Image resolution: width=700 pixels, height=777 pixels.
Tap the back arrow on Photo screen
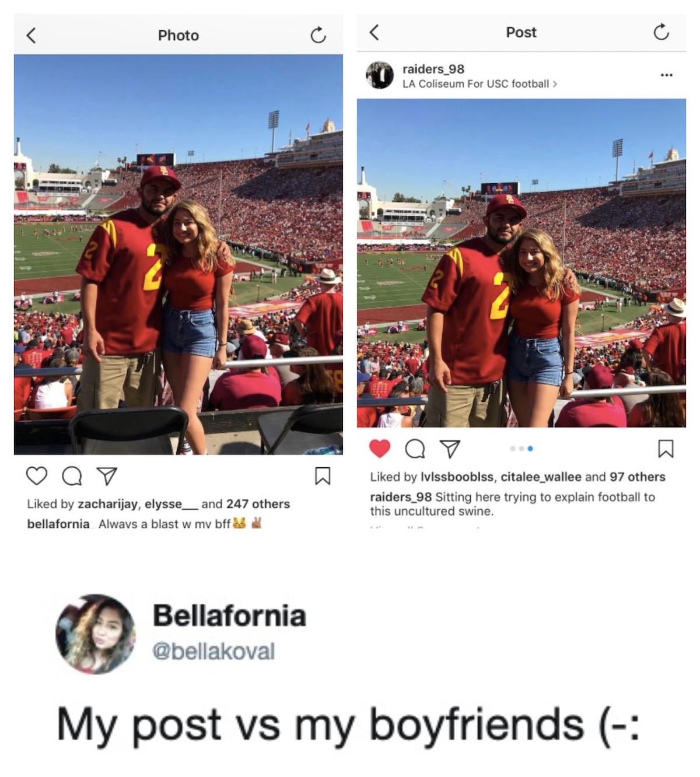coord(32,36)
